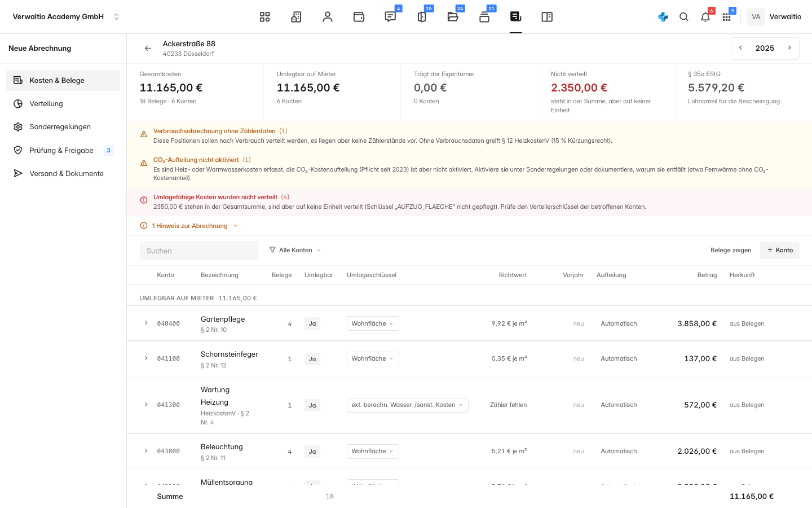Open the ext. berechn. Wasser-/sonst. Kosten dropdown
The image size is (812, 508).
(407, 405)
